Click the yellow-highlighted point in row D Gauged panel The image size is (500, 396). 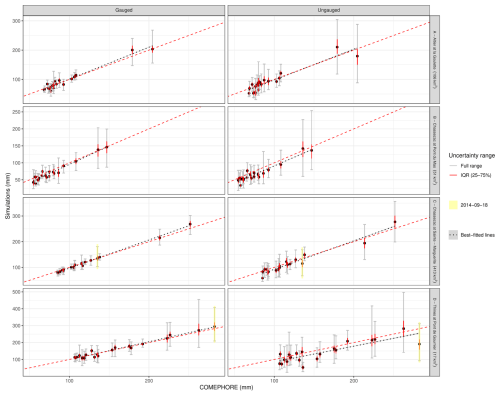(214, 326)
